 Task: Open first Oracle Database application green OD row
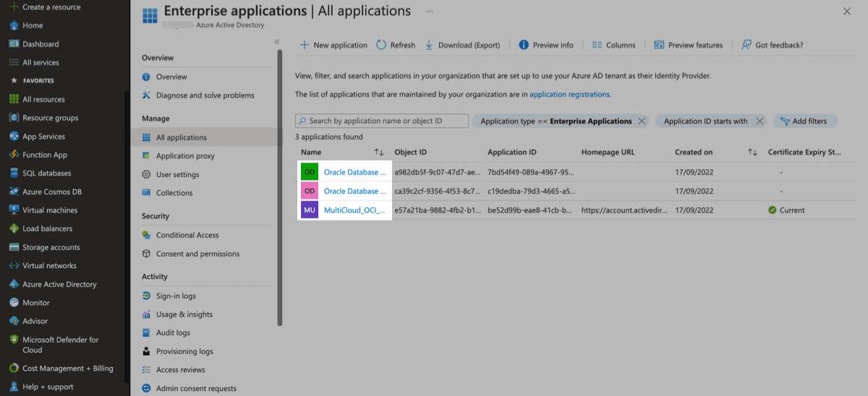click(x=354, y=172)
